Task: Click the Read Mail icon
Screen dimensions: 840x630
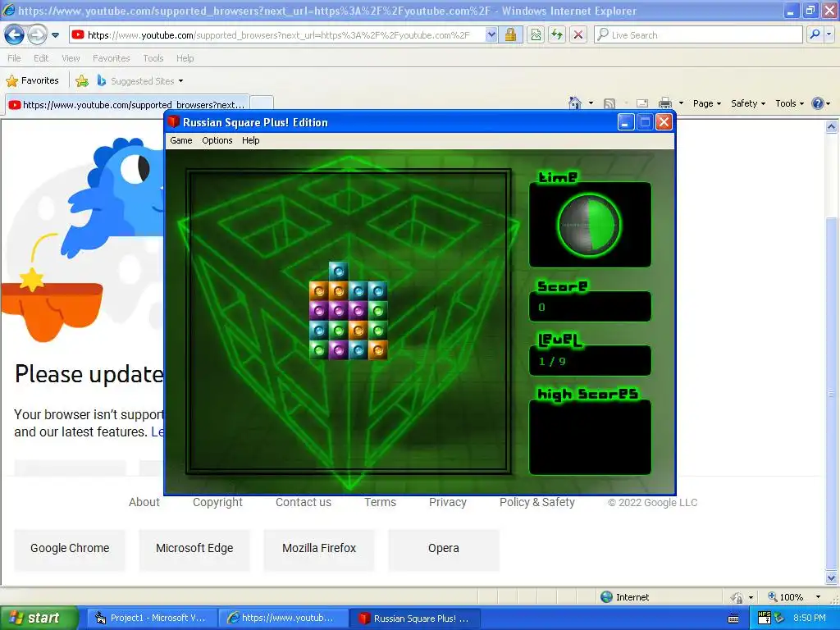Action: pyautogui.click(x=642, y=104)
